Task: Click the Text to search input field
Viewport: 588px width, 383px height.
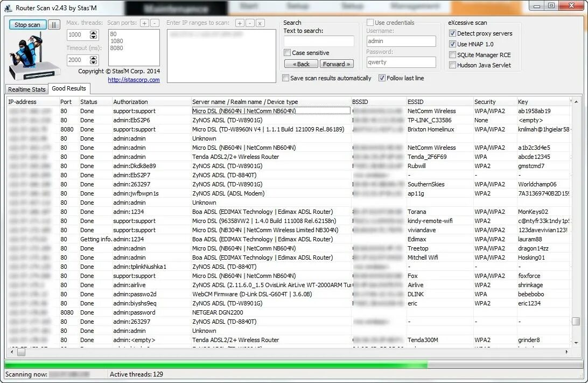Action: tap(319, 41)
